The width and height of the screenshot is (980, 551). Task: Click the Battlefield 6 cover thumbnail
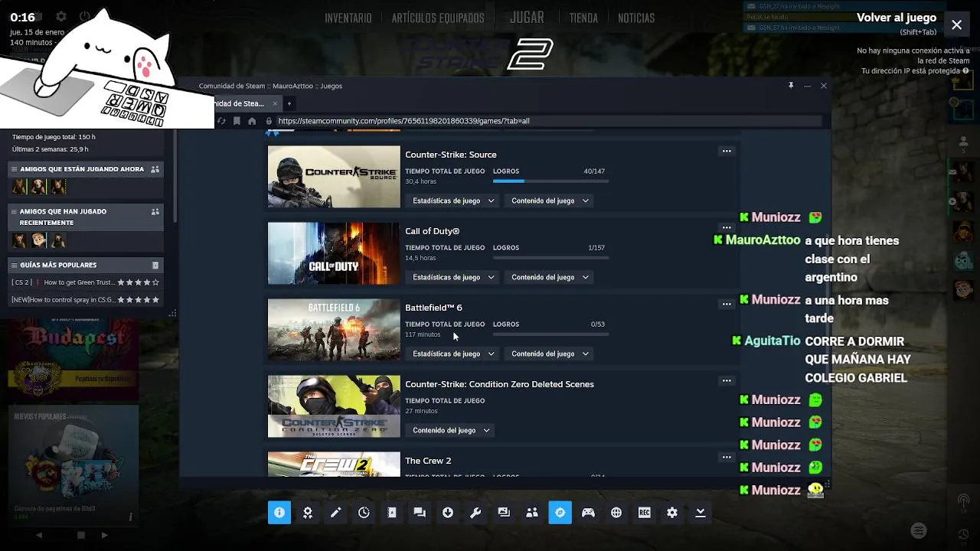point(334,330)
